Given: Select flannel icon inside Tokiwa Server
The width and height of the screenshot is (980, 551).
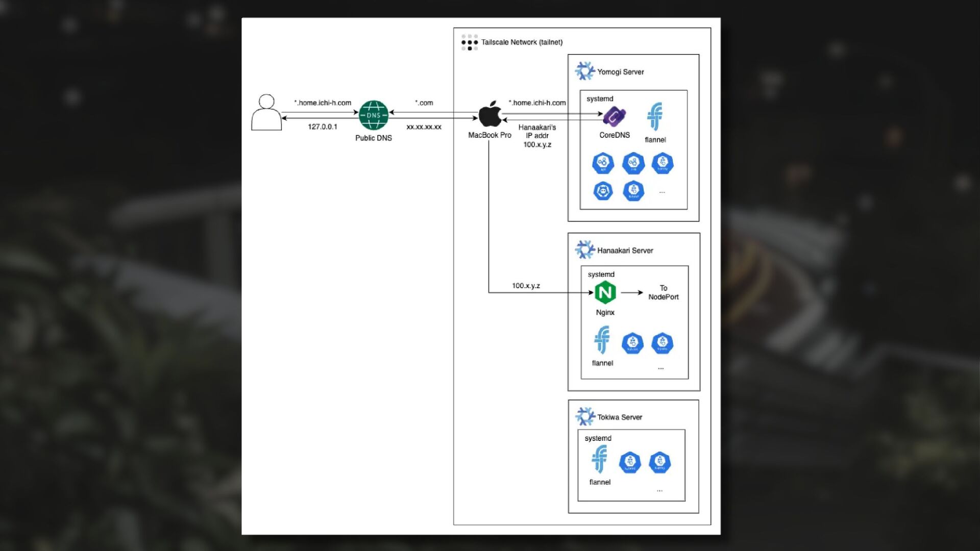Looking at the screenshot, I should [x=599, y=459].
